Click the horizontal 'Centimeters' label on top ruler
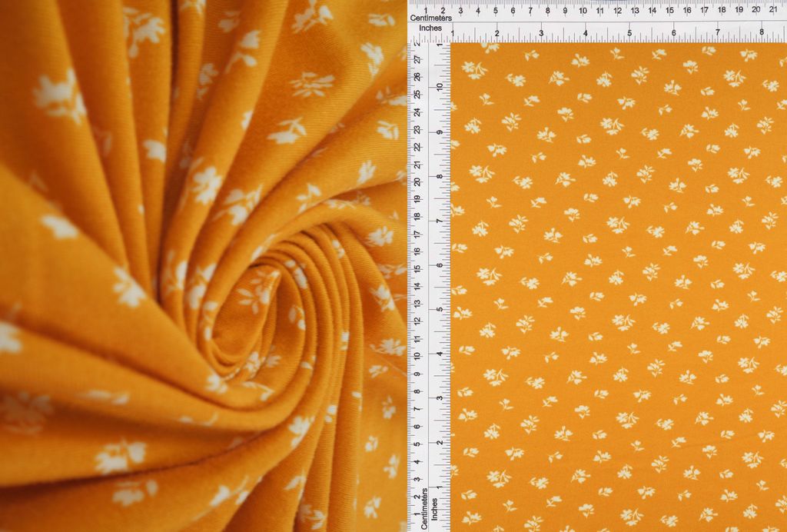 tap(430, 18)
